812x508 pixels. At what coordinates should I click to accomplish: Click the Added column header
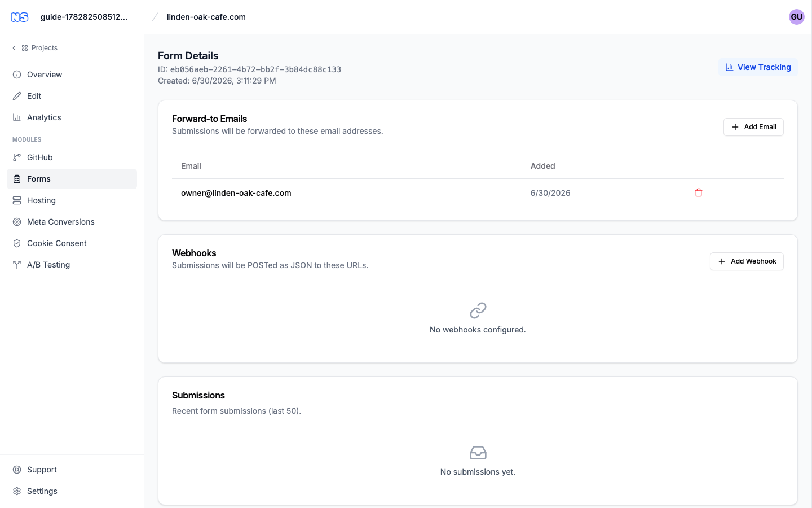tap(543, 166)
